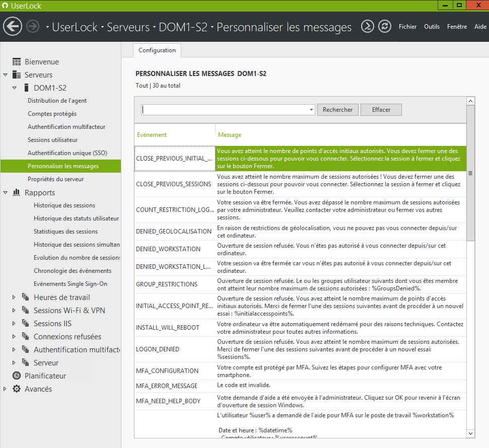
Task: Expand the Sessions Wi-Fi & VPN node
Action: tap(14, 311)
